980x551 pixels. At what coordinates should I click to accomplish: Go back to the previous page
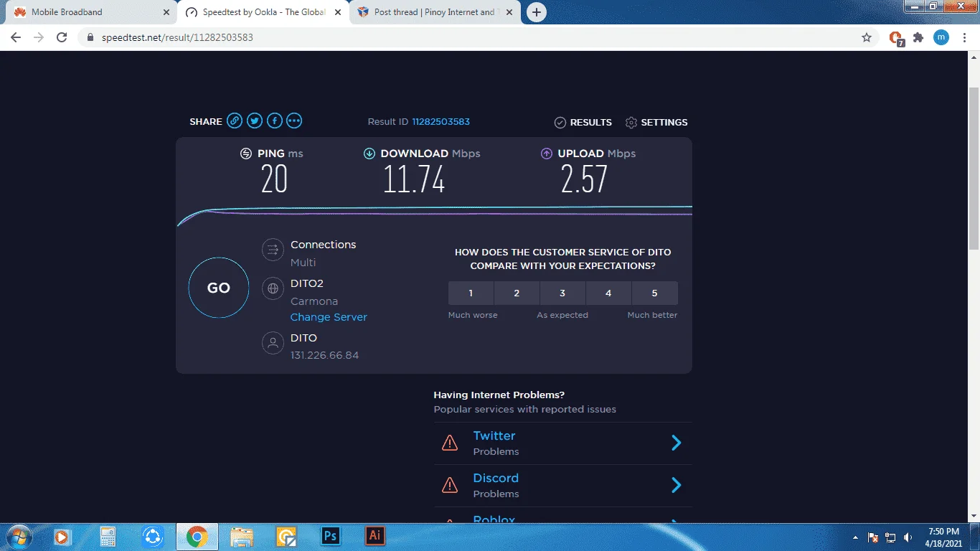coord(16,37)
